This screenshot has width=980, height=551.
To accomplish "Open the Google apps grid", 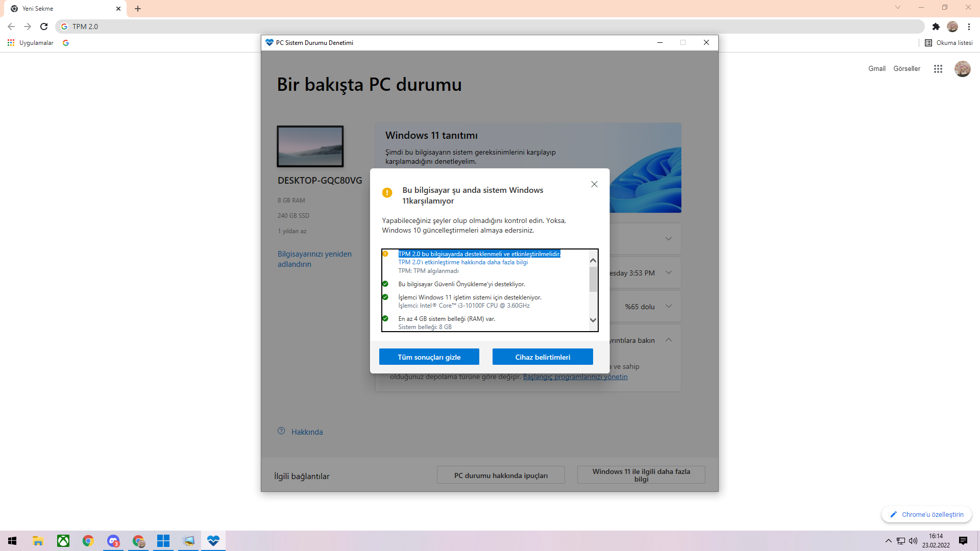I will tap(938, 69).
